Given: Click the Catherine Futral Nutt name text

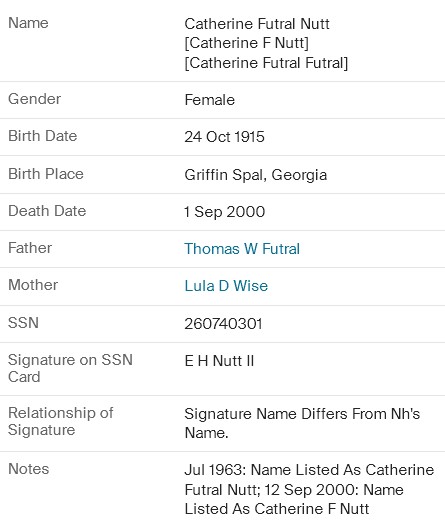Looking at the screenshot, I should 257,24.
